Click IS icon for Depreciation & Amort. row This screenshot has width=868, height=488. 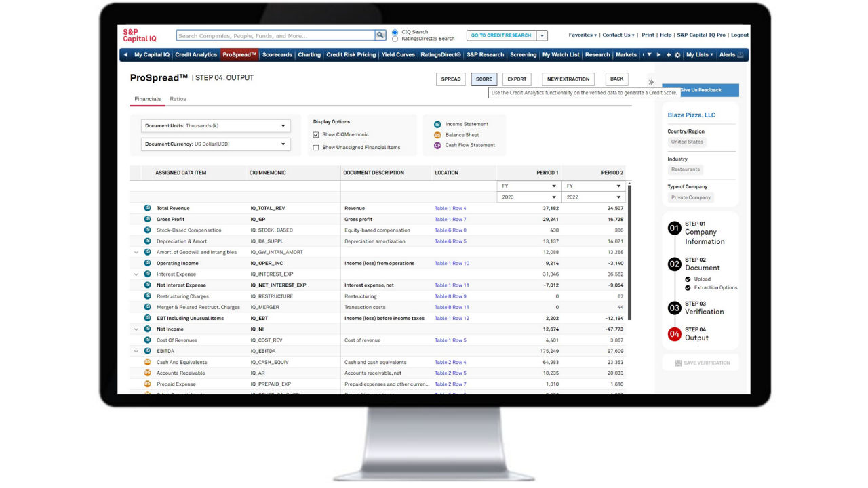(147, 241)
